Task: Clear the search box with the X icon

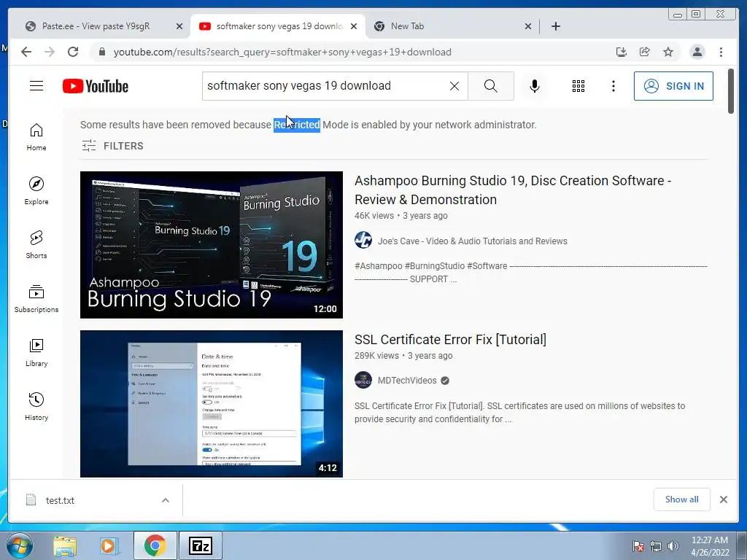Action: (454, 86)
